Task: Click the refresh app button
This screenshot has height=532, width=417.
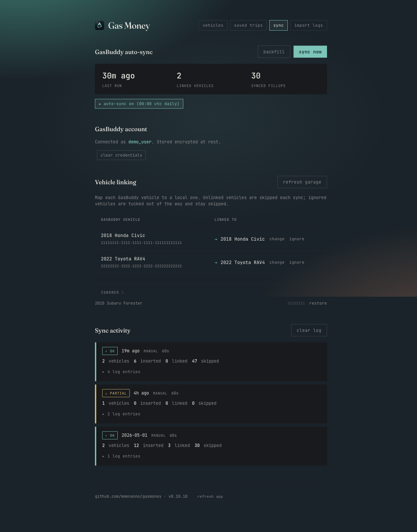Action: [x=210, y=496]
